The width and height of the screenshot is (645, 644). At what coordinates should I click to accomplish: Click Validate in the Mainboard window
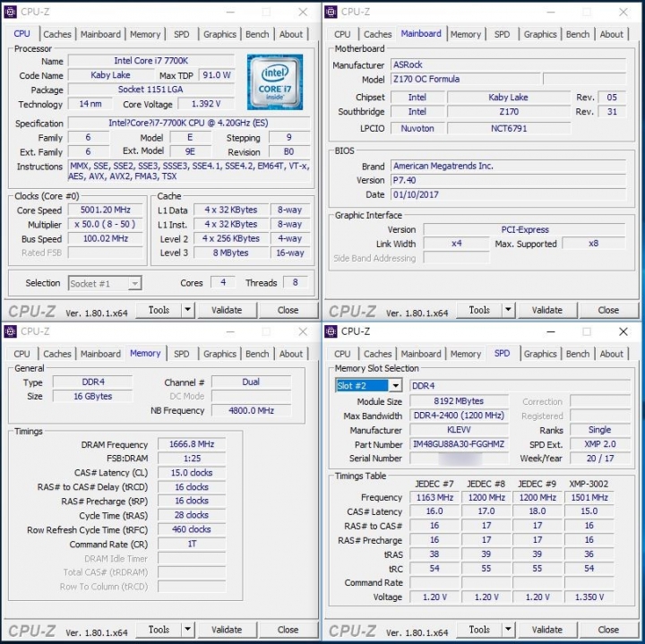coord(547,310)
